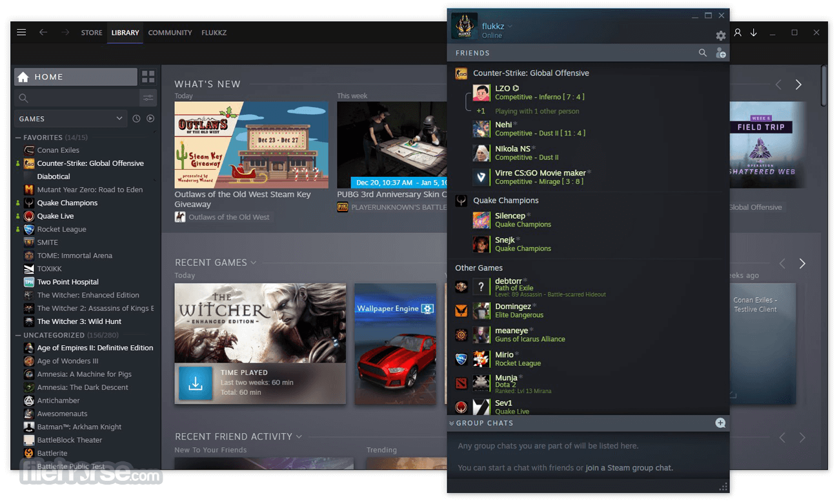839x504 pixels.
Task: Sort library by recent activity clock icon
Action: coord(136,119)
